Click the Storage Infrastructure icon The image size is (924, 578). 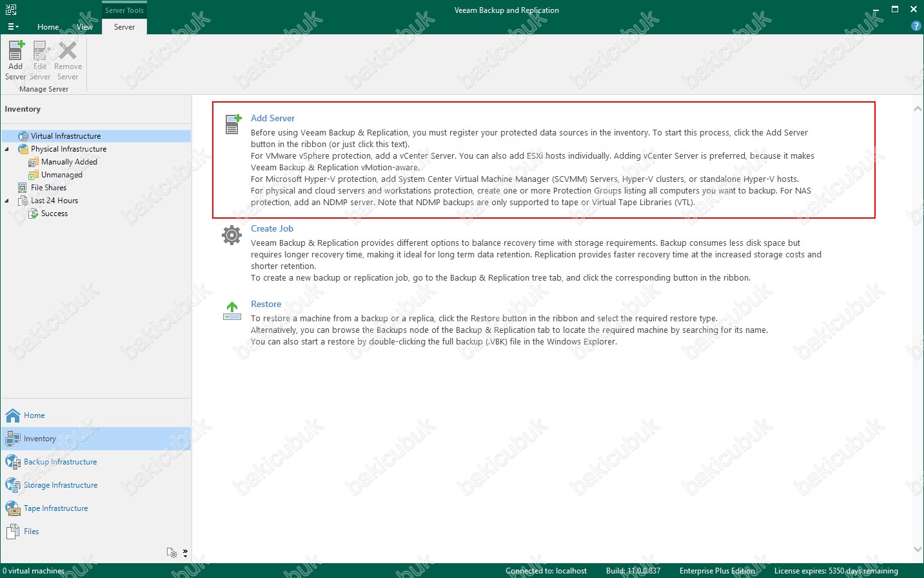tap(13, 485)
